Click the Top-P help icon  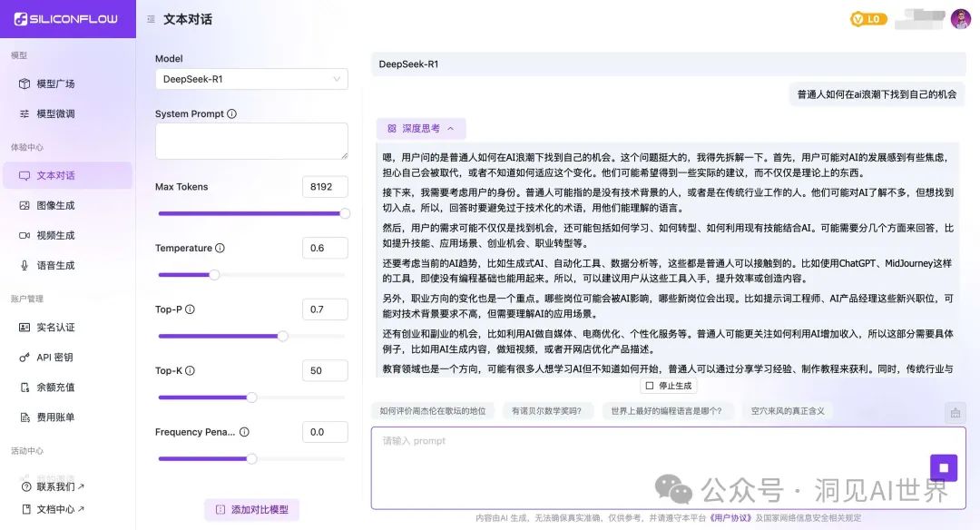190,309
